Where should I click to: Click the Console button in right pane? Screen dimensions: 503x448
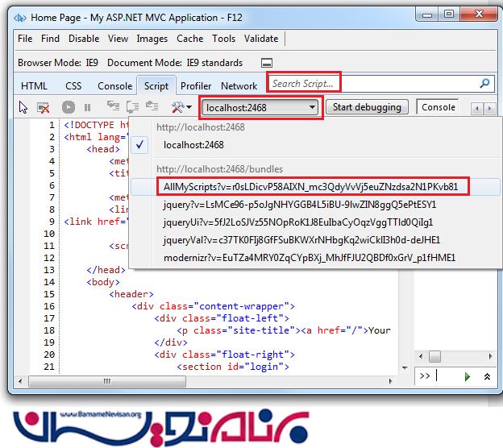(x=439, y=107)
